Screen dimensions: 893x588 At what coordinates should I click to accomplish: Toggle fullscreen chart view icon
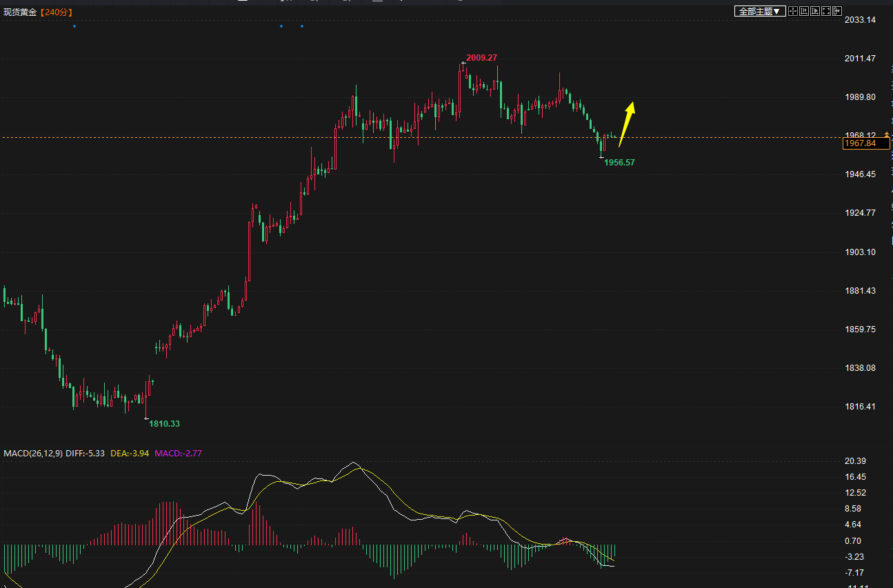click(x=826, y=11)
